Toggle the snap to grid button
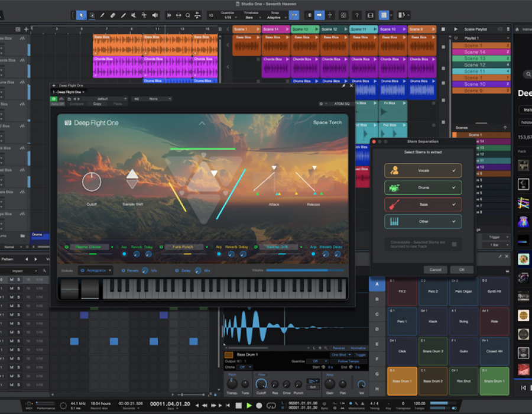This screenshot has width=532, height=414. pos(294,15)
